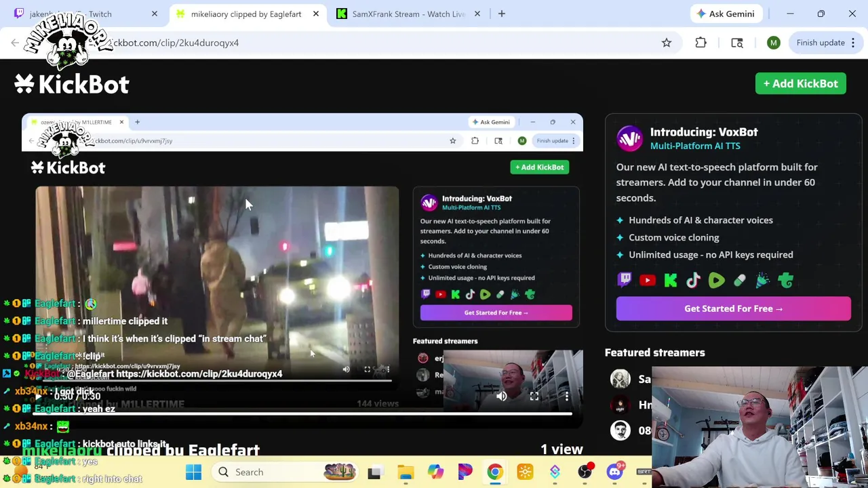868x488 pixels.
Task: Bookmark this page with the star icon
Action: point(667,43)
